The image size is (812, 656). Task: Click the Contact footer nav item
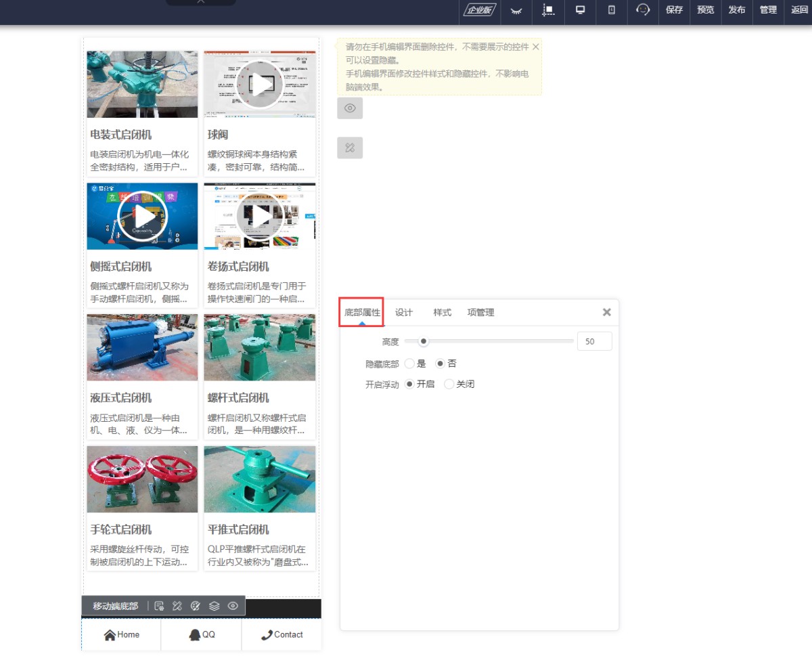[281, 634]
